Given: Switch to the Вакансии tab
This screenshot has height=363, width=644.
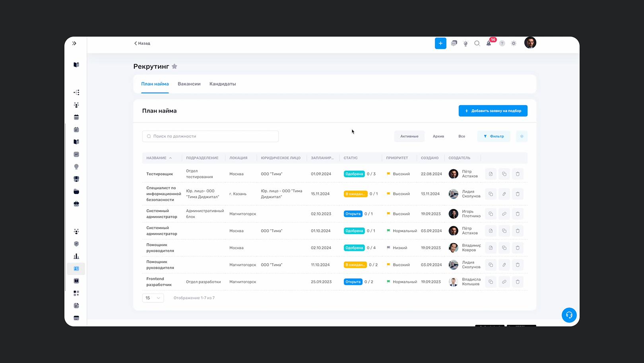Looking at the screenshot, I should pyautogui.click(x=189, y=84).
